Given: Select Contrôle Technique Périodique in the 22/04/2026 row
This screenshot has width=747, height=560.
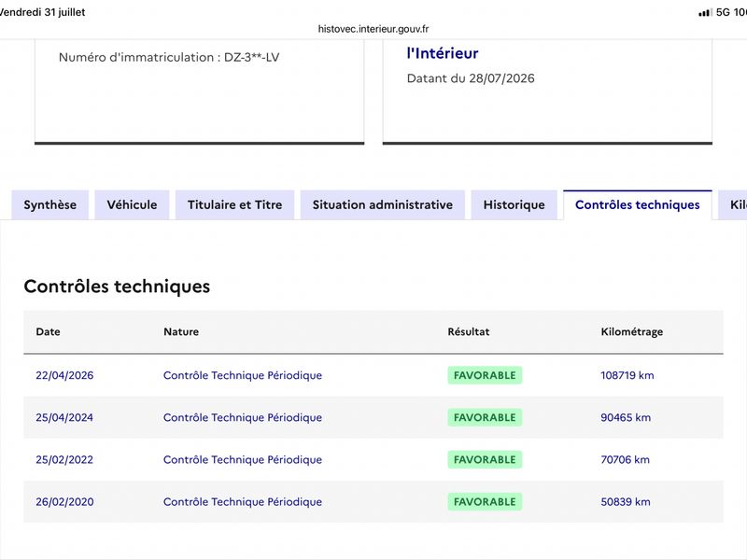Looking at the screenshot, I should click(243, 375).
